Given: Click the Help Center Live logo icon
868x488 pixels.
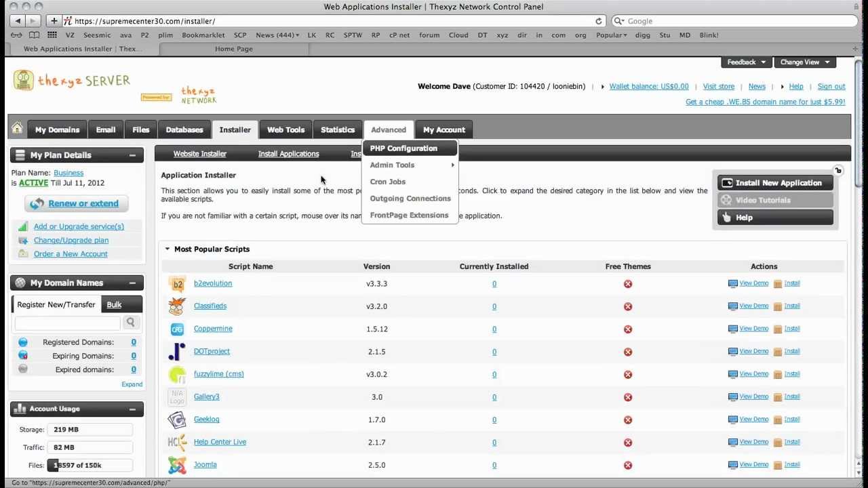Looking at the screenshot, I should pyautogui.click(x=177, y=443).
